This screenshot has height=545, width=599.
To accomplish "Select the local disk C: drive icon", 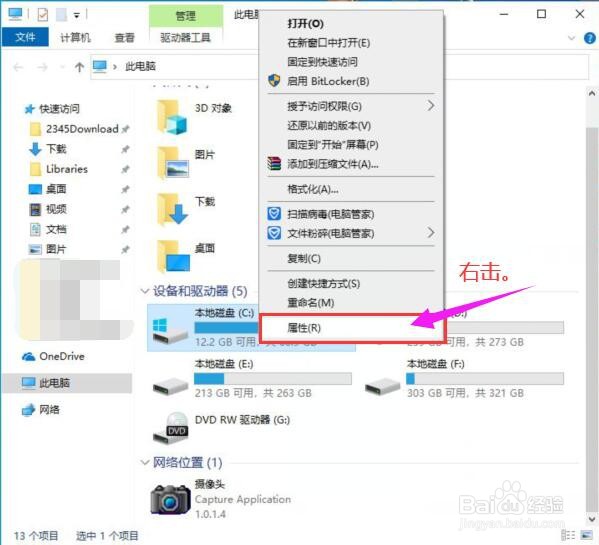I will pos(170,330).
